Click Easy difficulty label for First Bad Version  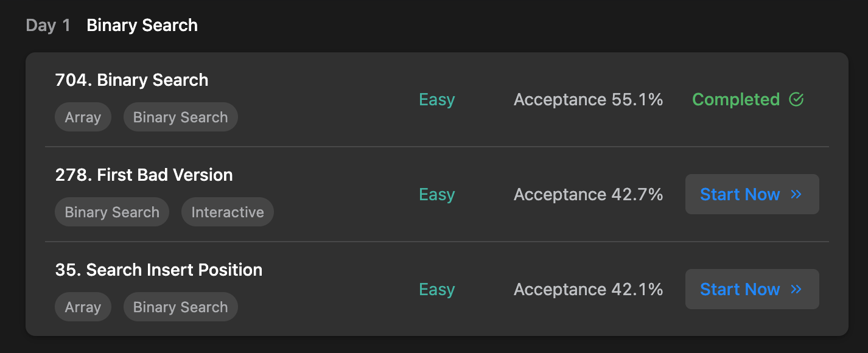(436, 194)
